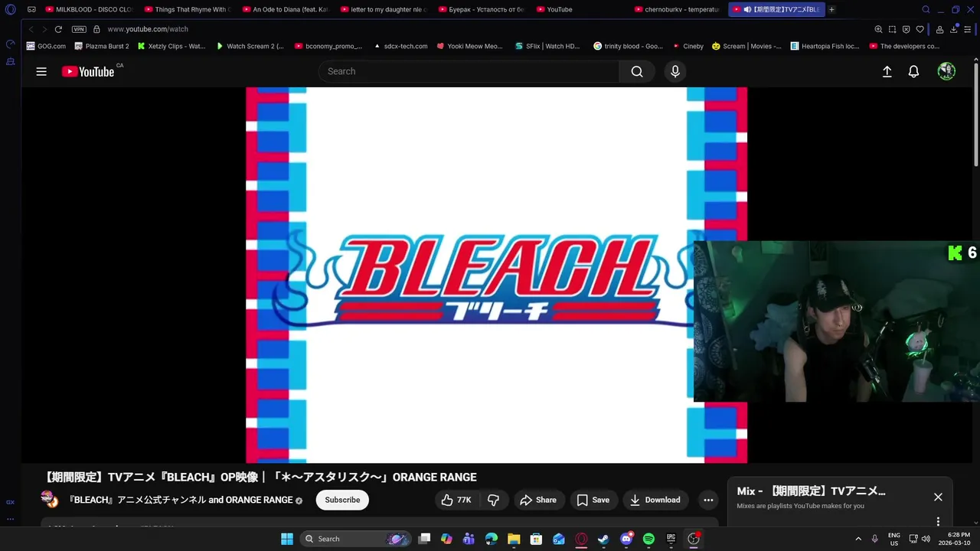Open the Plazma Burst 2 bookmark
This screenshot has width=980, height=551.
point(101,46)
